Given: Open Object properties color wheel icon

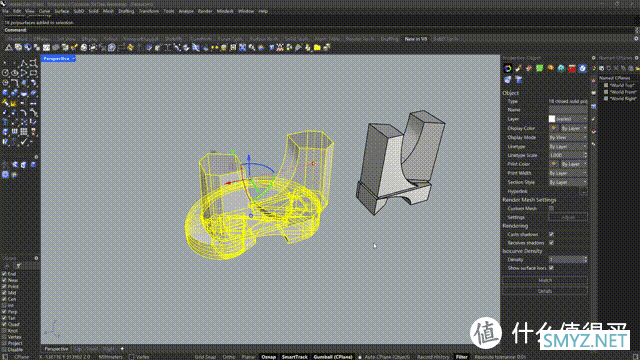Looking at the screenshot, I should tap(507, 69).
